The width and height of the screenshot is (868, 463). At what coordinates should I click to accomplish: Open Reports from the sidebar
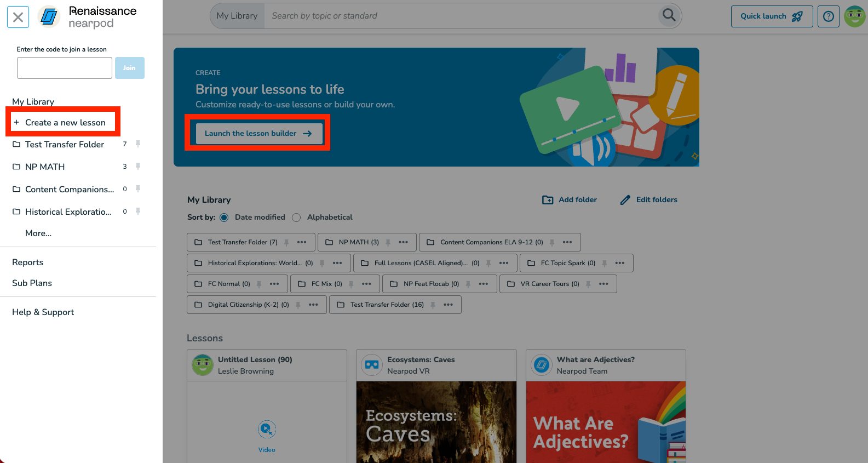tap(28, 262)
